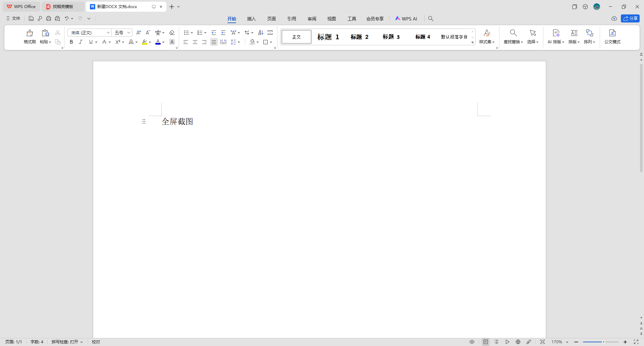Click the 分享 share button
The height and width of the screenshot is (346, 644).
(630, 18)
